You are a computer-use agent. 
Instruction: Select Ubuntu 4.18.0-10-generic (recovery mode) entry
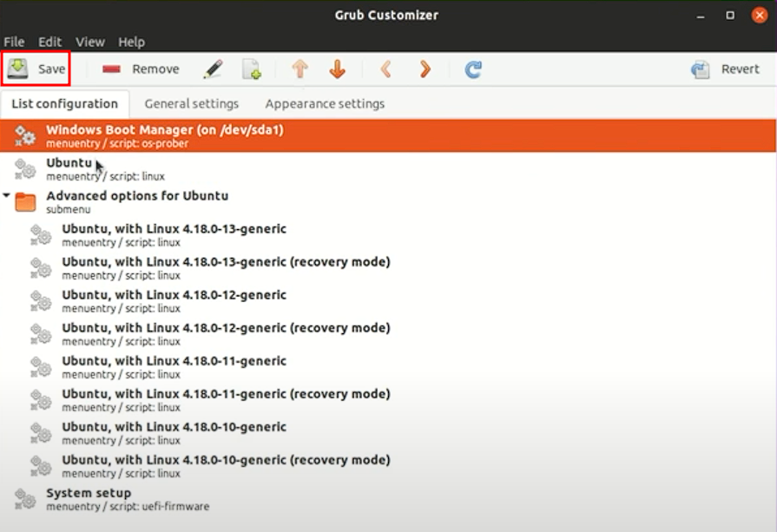click(388, 466)
